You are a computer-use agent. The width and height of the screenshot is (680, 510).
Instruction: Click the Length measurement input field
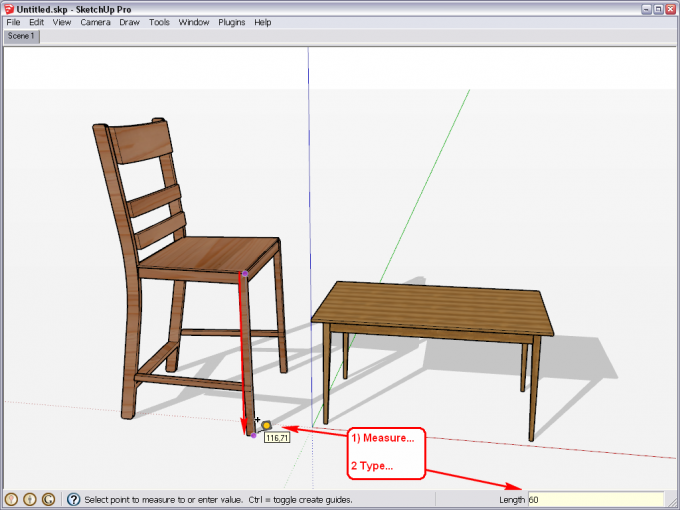pyautogui.click(x=595, y=500)
